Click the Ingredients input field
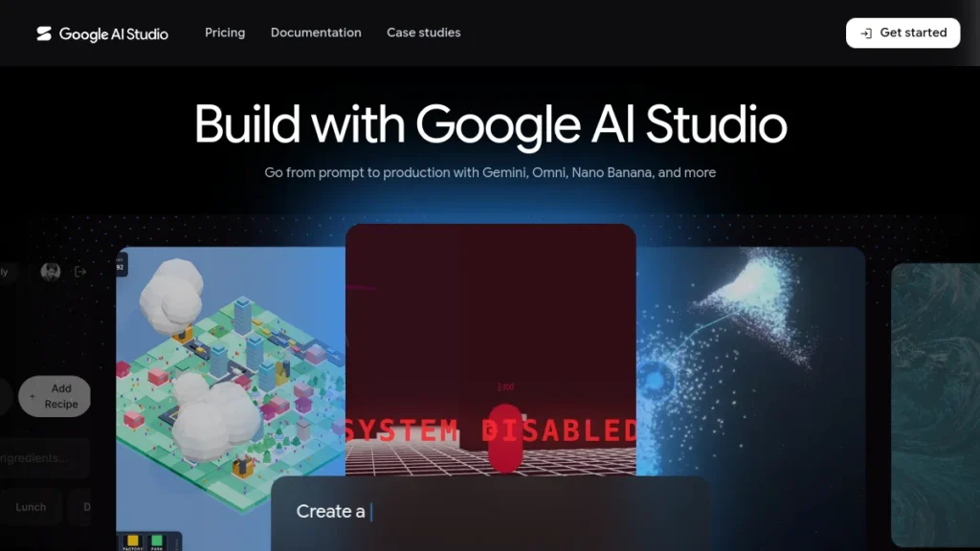This screenshot has width=980, height=551. point(44,458)
